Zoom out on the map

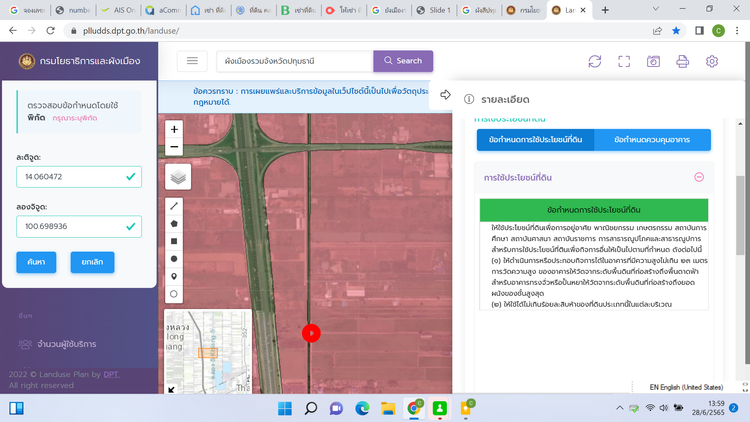(x=174, y=146)
